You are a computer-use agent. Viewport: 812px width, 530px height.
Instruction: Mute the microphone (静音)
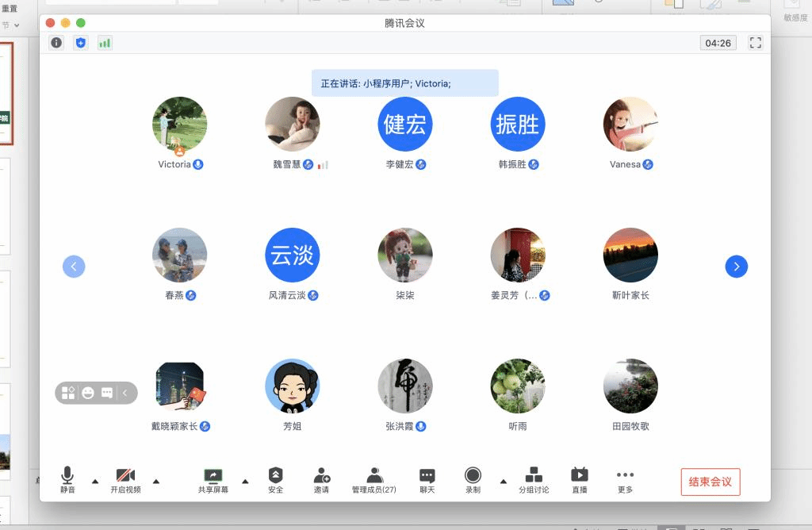(x=67, y=479)
